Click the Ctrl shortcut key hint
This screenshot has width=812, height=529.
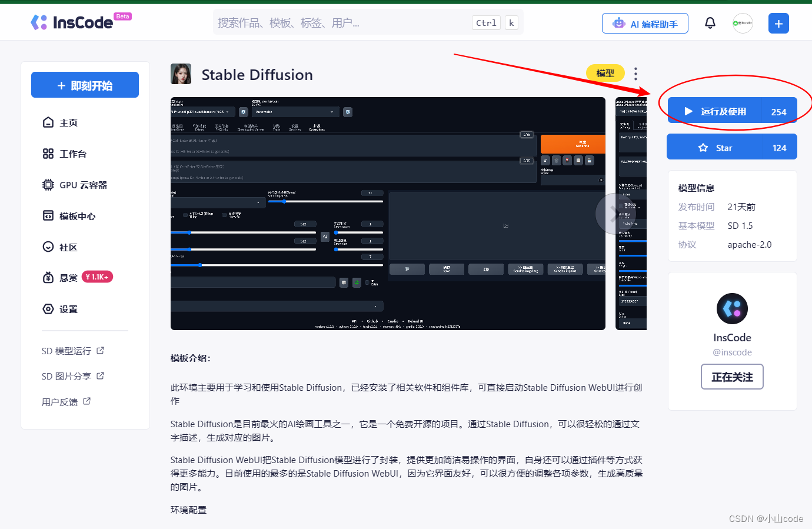pyautogui.click(x=487, y=23)
